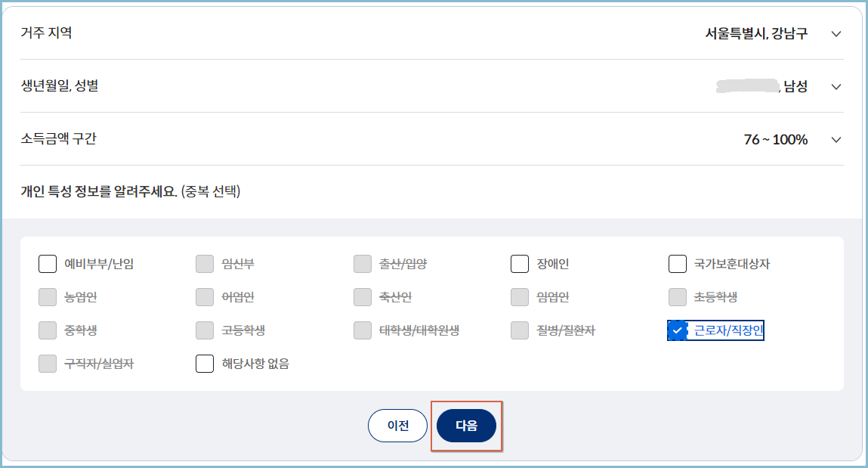Screen dimensions: 868x468
Task: Click the 다음 button to proceed
Action: click(x=466, y=426)
